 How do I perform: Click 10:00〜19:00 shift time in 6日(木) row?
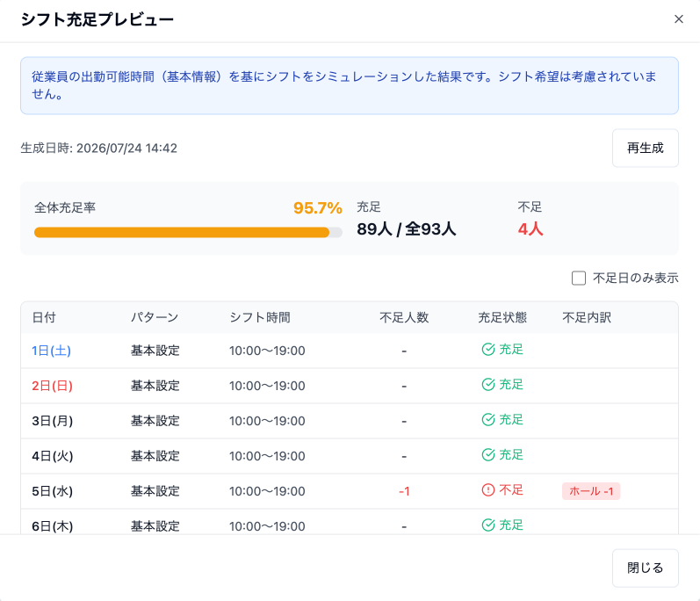[267, 526]
